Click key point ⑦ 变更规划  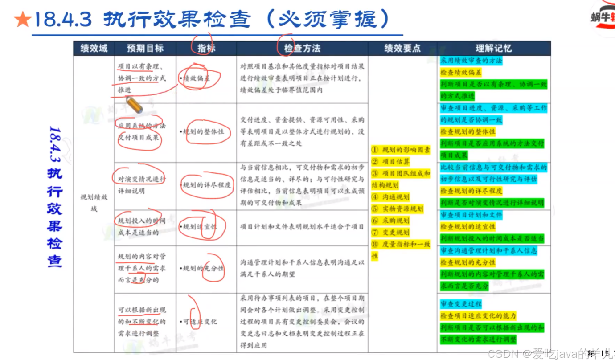pyautogui.click(x=390, y=232)
